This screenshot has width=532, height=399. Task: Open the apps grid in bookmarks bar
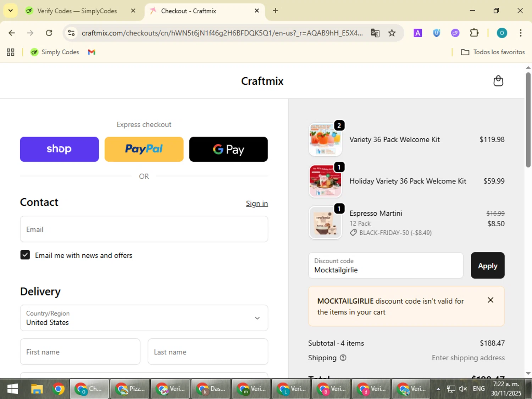click(11, 52)
